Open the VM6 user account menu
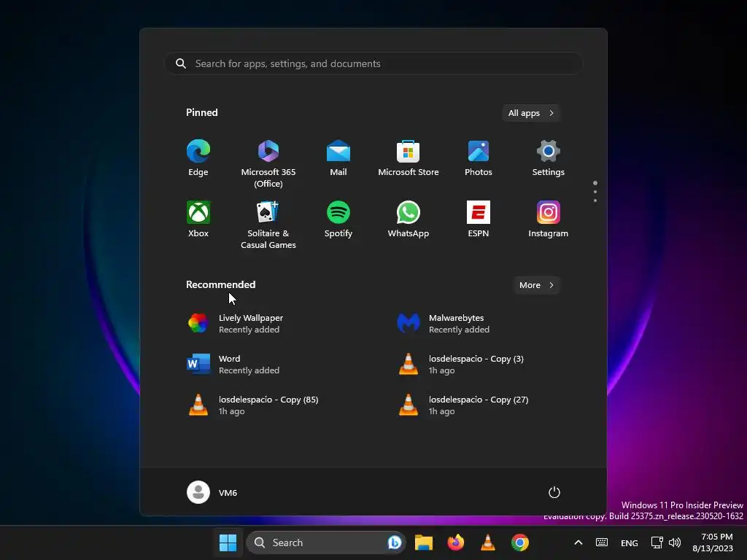The image size is (747, 560). pyautogui.click(x=212, y=492)
